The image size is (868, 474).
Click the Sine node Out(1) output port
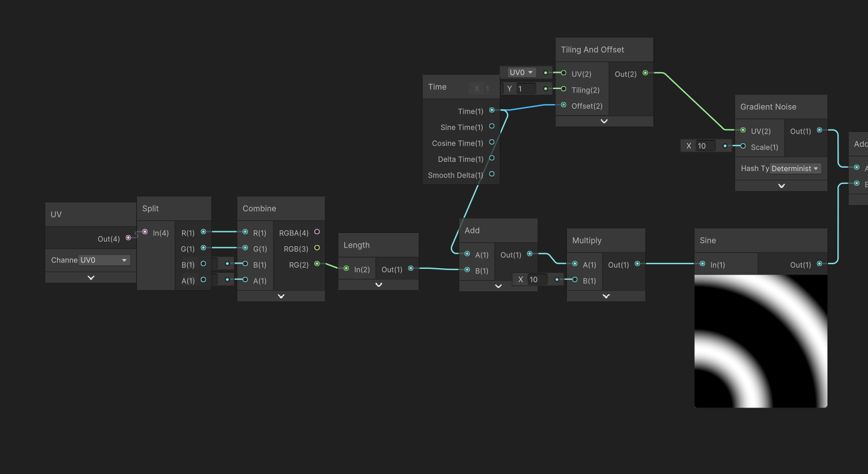(x=819, y=264)
